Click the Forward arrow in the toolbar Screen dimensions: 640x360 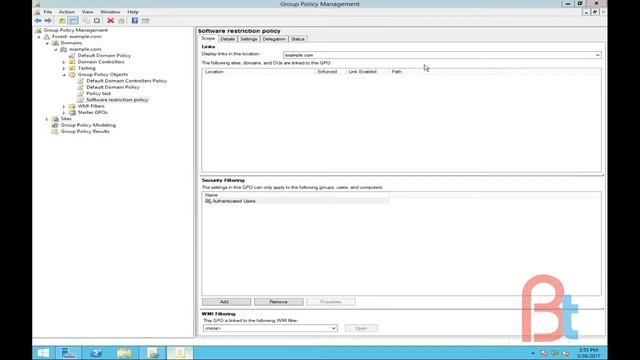coord(48,20)
